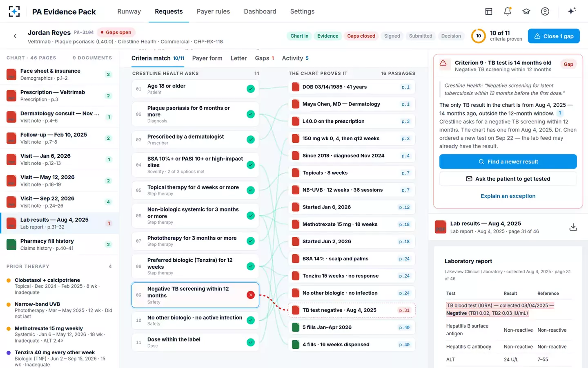
Task: Click the sparkle AI assistant icon
Action: pyautogui.click(x=572, y=11)
